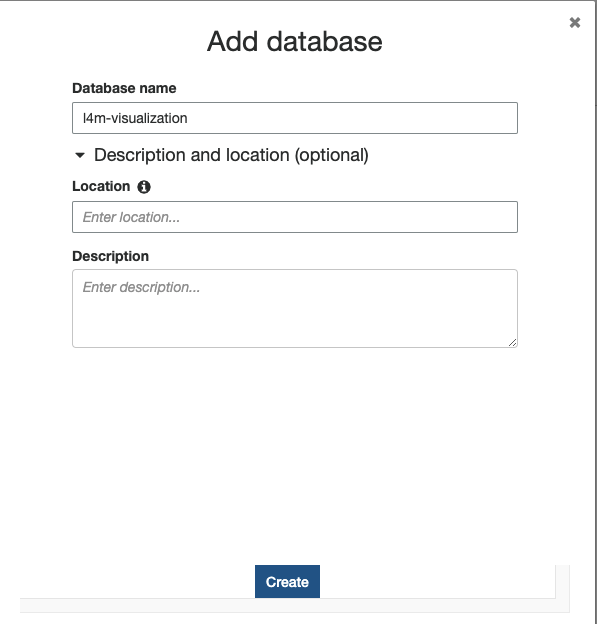The width and height of the screenshot is (597, 624).
Task: Click the '(optional)' text in section header
Action: pos(332,155)
